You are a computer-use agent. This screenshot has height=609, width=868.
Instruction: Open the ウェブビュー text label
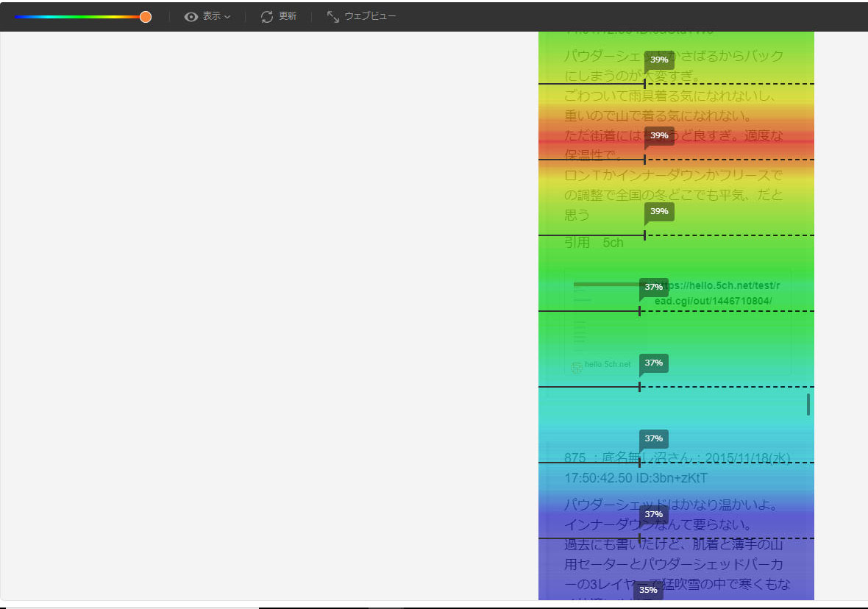click(x=370, y=16)
